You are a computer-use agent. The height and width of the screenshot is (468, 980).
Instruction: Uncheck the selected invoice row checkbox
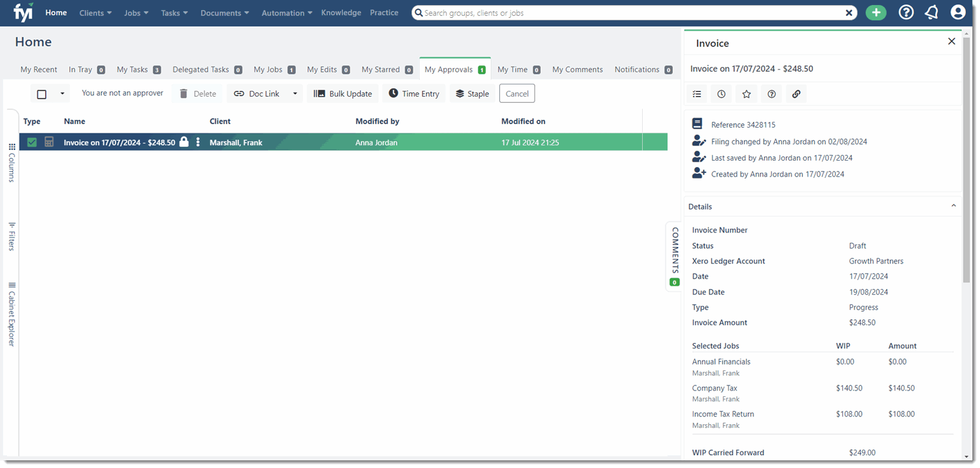32,142
